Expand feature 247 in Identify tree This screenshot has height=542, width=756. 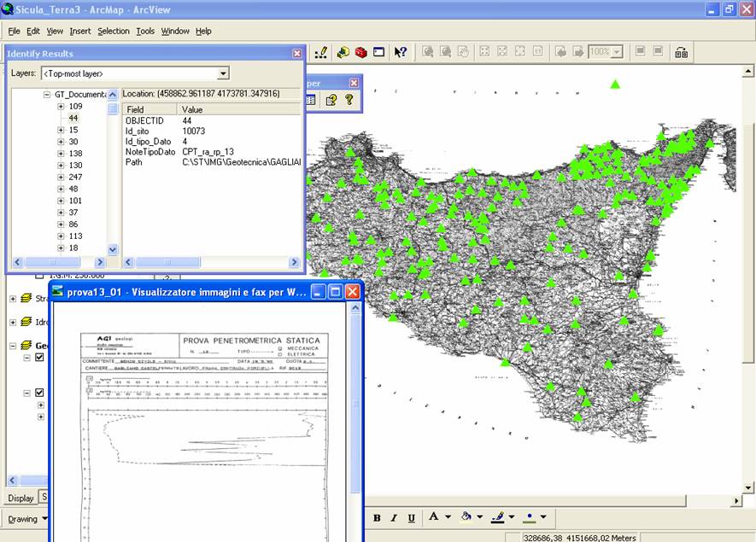tap(61, 178)
